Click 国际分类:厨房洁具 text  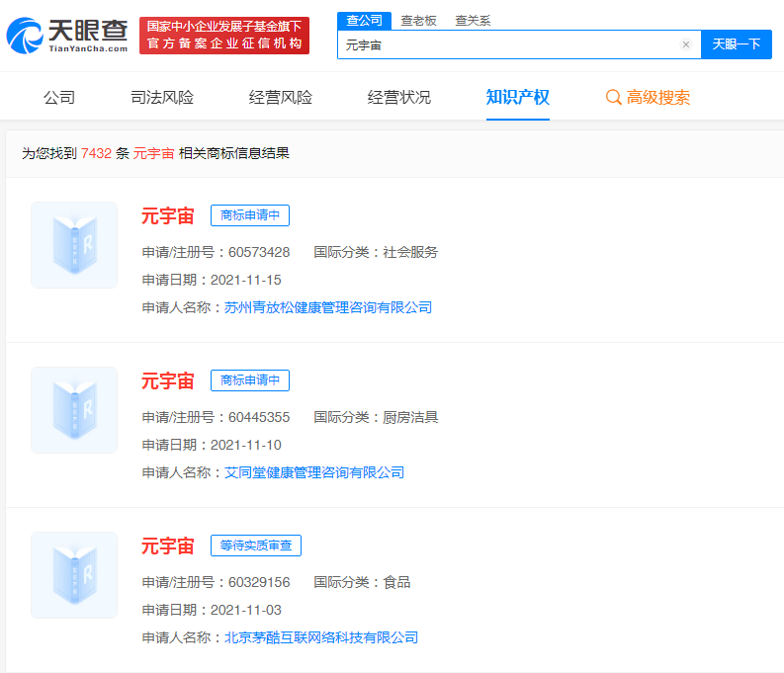pyautogui.click(x=376, y=417)
